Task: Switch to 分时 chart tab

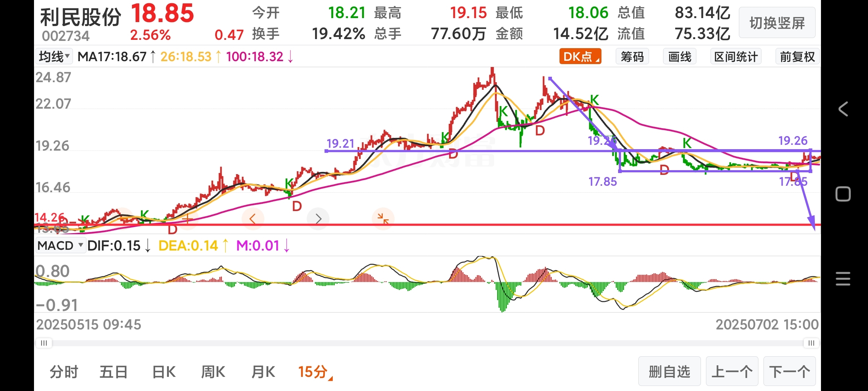Action: (64, 372)
